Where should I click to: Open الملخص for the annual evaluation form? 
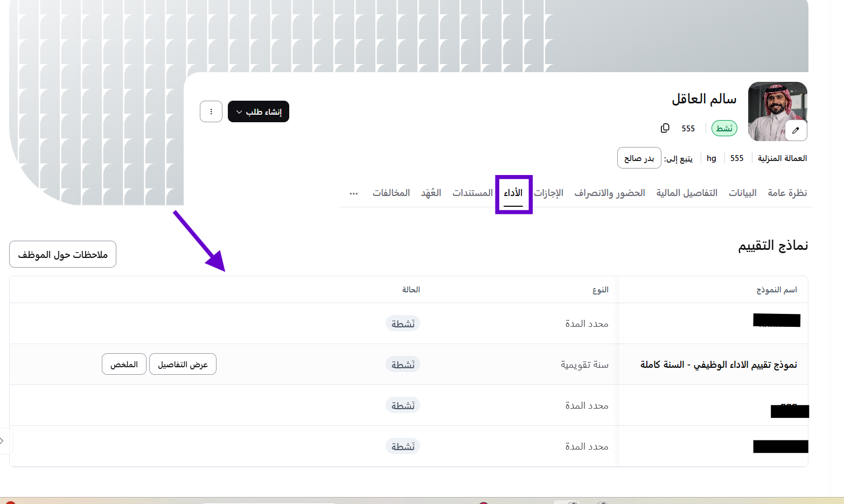click(x=124, y=365)
